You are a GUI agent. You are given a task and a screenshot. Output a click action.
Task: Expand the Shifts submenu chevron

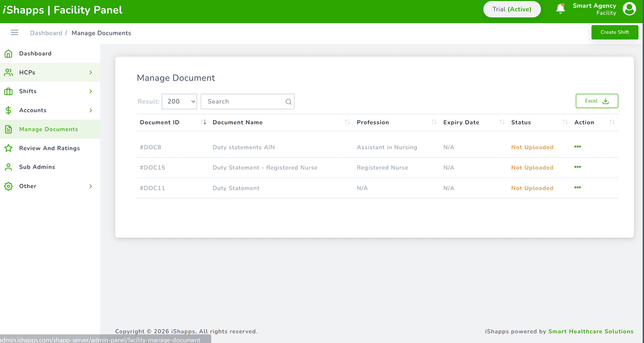tap(91, 91)
